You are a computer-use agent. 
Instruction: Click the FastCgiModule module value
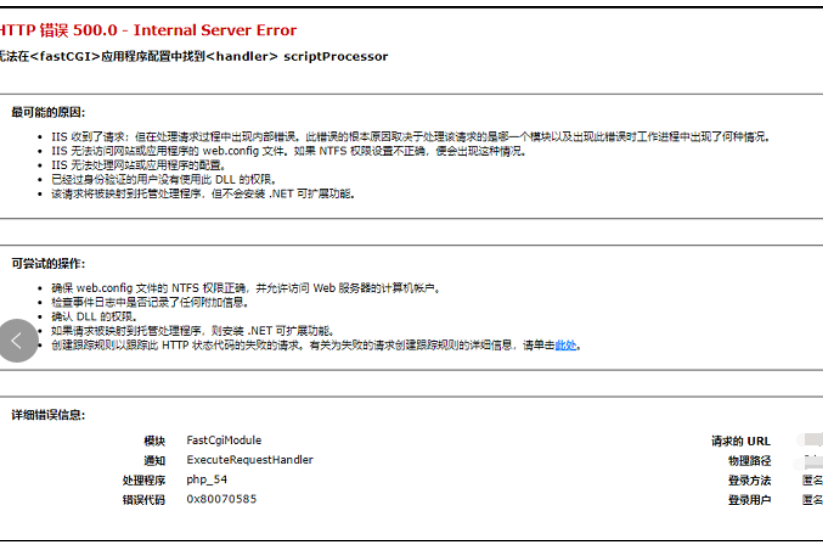point(224,440)
